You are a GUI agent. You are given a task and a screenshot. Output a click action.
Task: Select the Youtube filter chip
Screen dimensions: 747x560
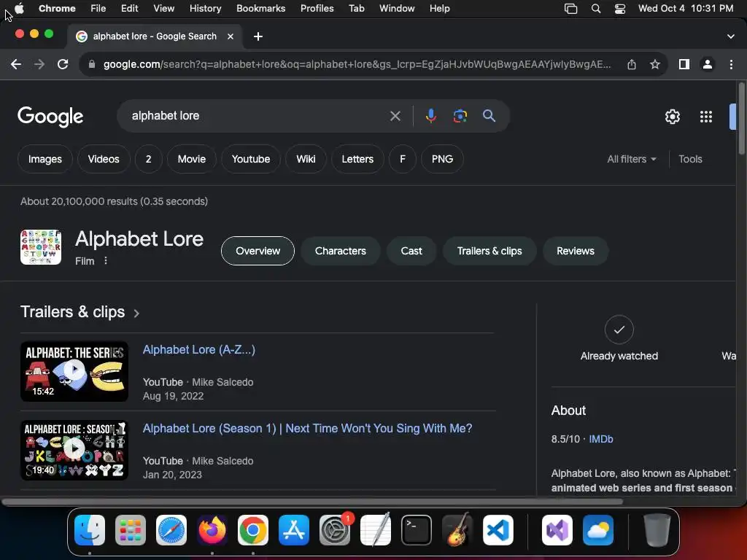(251, 159)
